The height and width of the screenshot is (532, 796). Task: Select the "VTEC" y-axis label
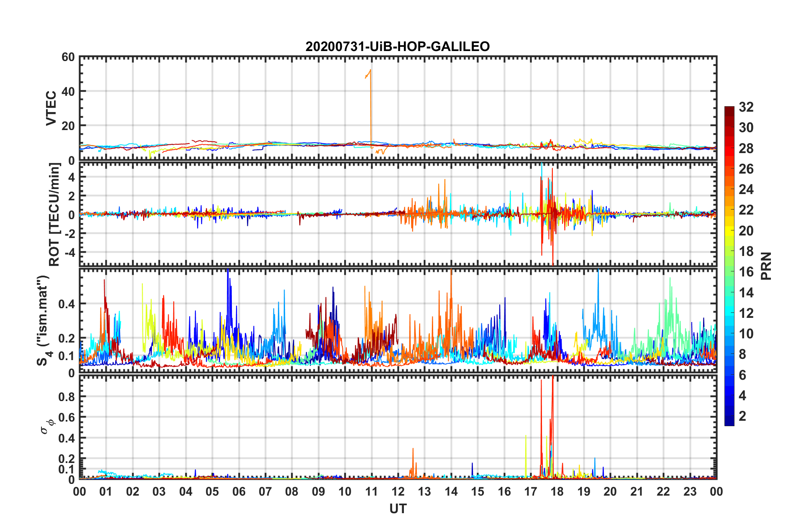51,108
